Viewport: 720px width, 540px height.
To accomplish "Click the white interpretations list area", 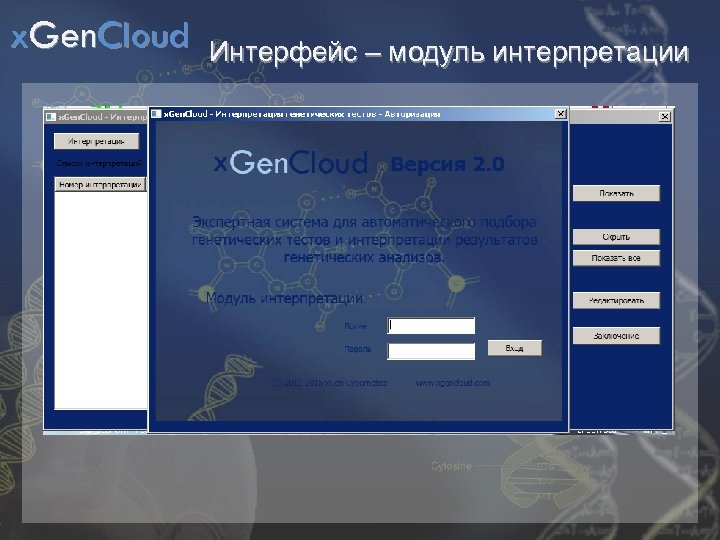I will (x=101, y=300).
